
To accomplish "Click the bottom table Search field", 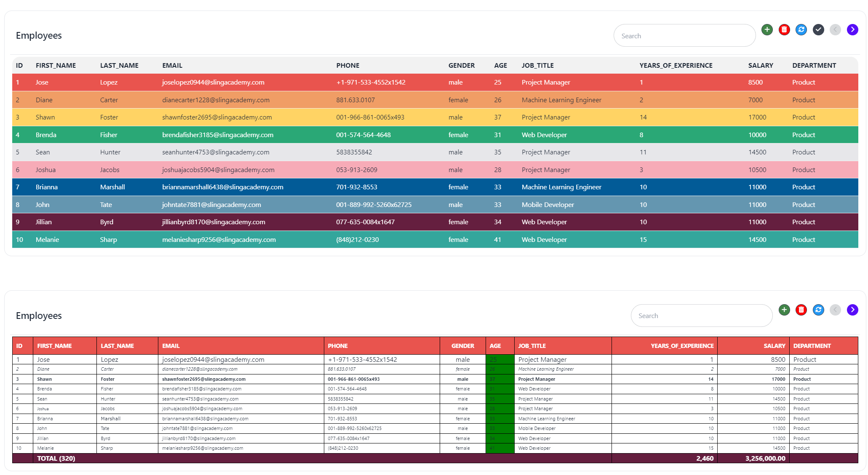I will pyautogui.click(x=701, y=316).
